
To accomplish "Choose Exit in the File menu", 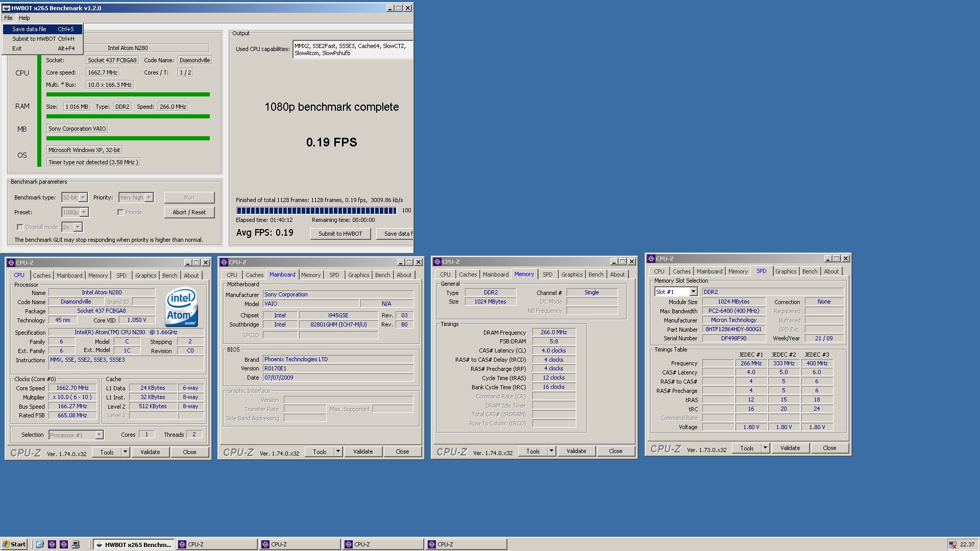I will (x=43, y=48).
